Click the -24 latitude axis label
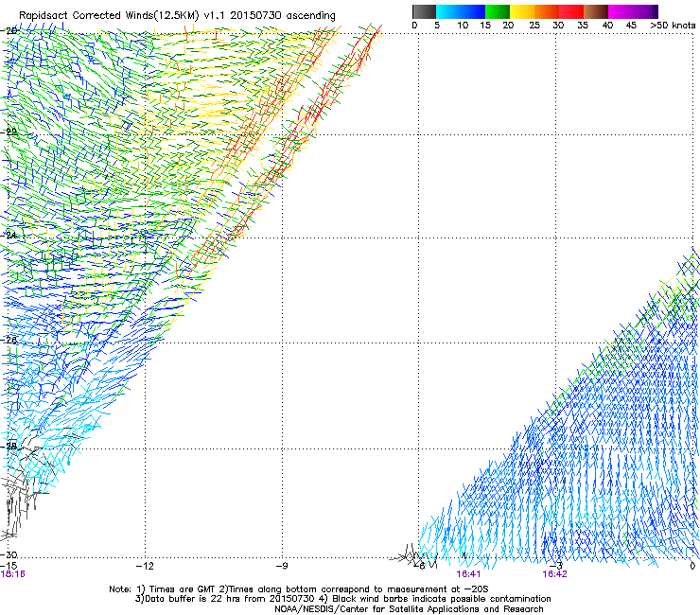Image resolution: width=700 pixels, height=615 pixels. point(9,236)
